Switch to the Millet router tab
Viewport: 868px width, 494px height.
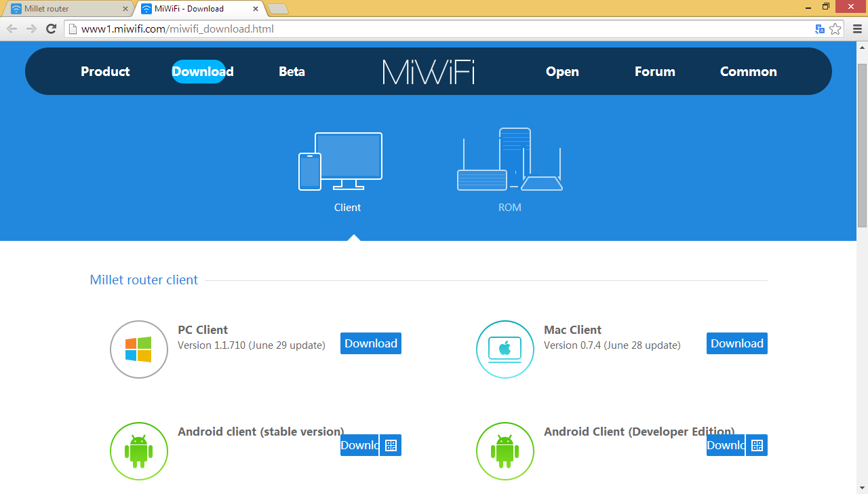(66, 9)
